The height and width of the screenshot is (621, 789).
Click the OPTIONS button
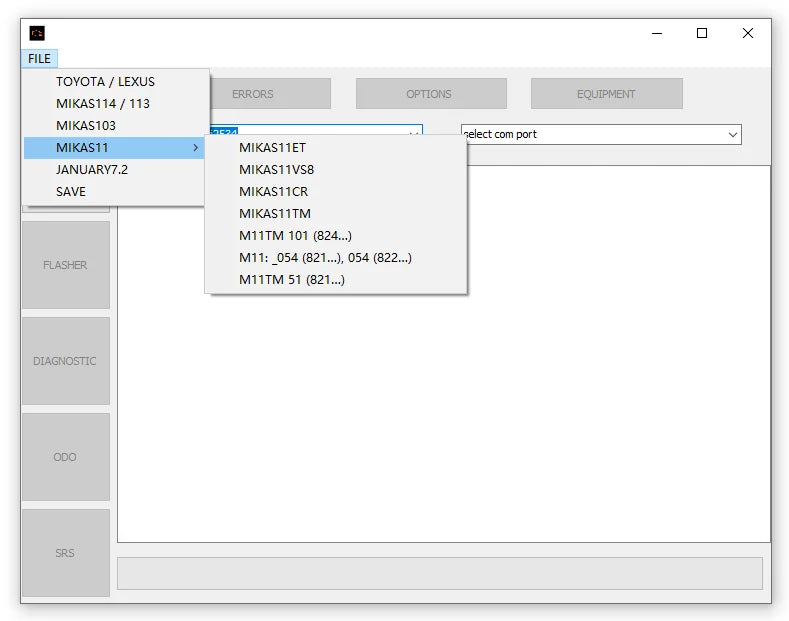pyautogui.click(x=430, y=94)
